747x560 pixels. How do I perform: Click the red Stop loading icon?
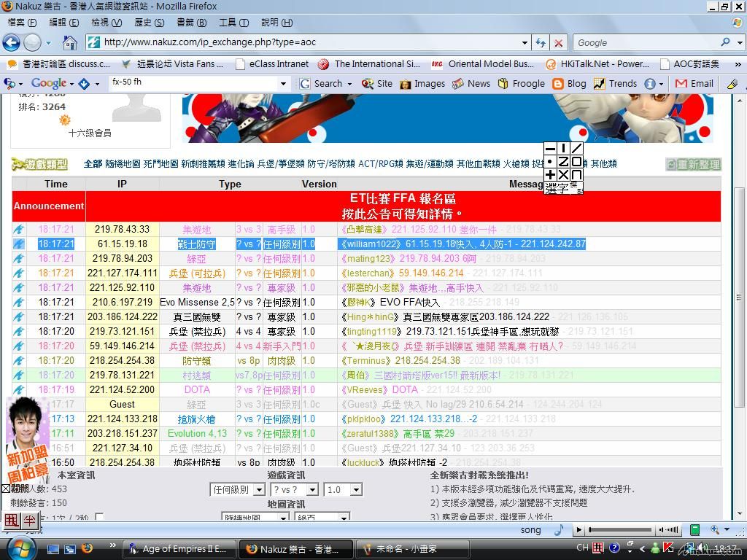(558, 43)
